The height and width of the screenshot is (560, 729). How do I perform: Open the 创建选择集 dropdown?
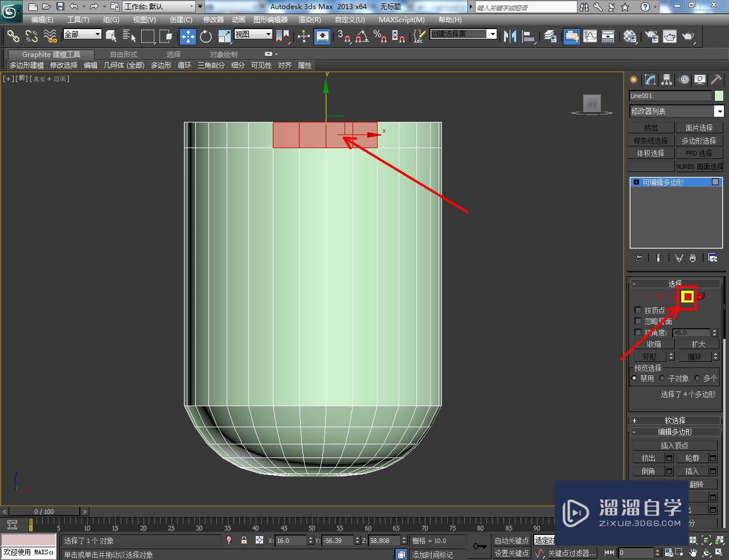click(463, 34)
